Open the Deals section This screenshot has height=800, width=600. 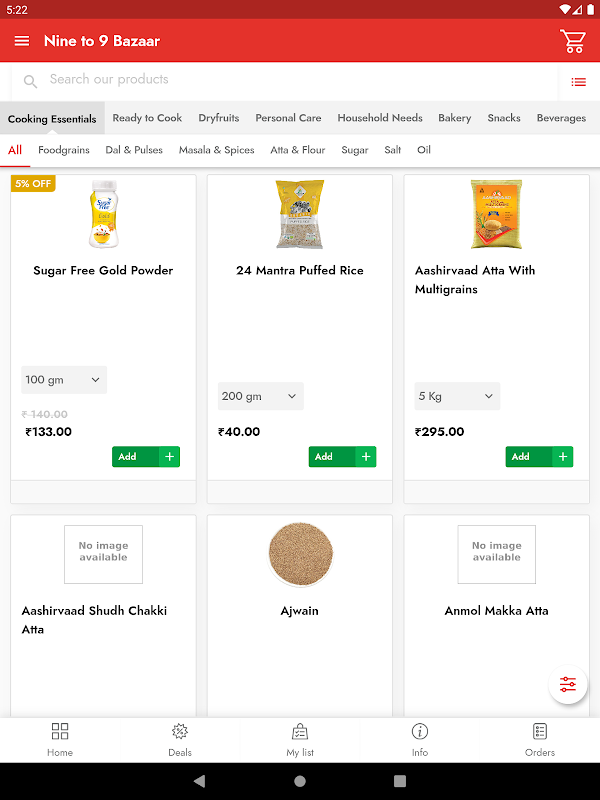pos(180,739)
